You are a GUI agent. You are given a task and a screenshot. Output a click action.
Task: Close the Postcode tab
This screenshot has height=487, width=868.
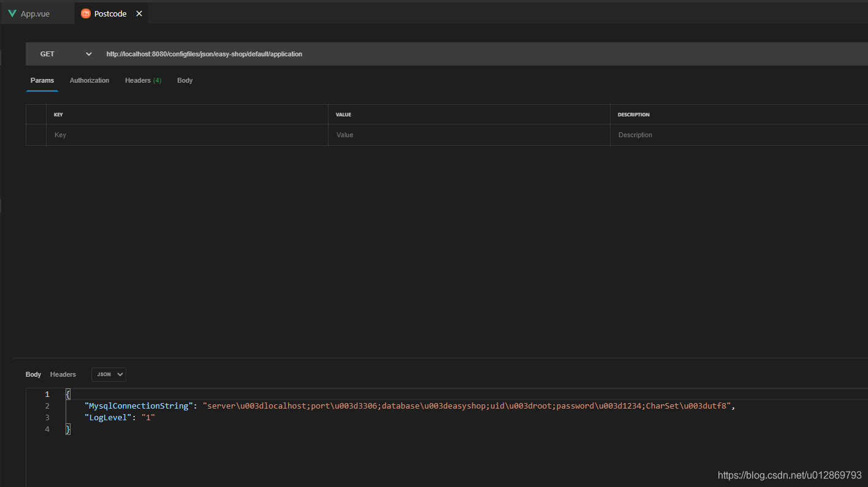[x=139, y=13]
